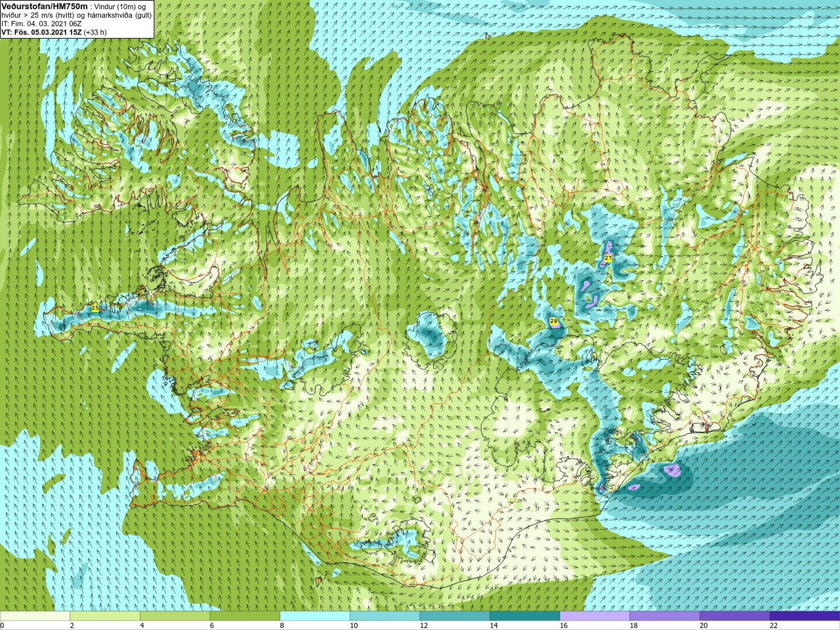The width and height of the screenshot is (840, 630).
Task: Click the scale label "8"
Action: (x=282, y=625)
